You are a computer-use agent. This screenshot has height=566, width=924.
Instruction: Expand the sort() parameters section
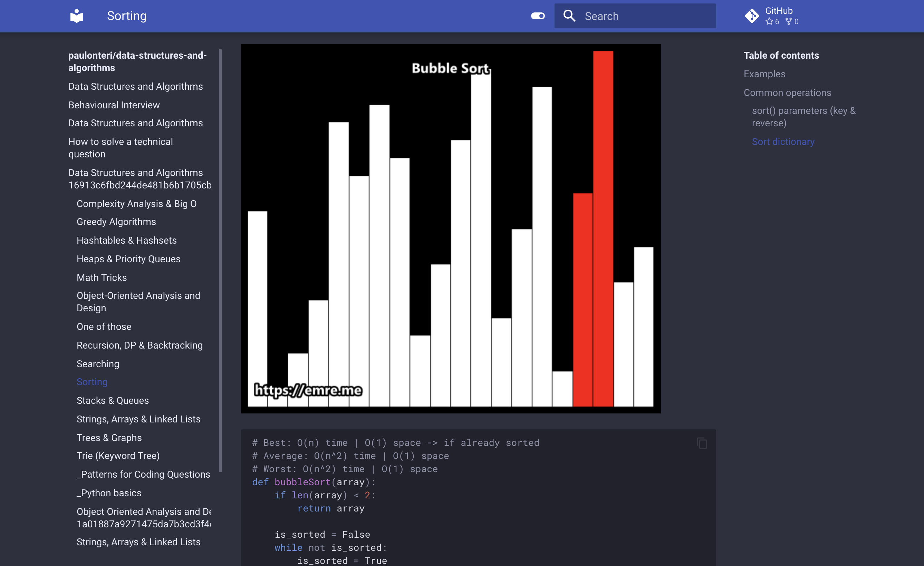coord(804,117)
